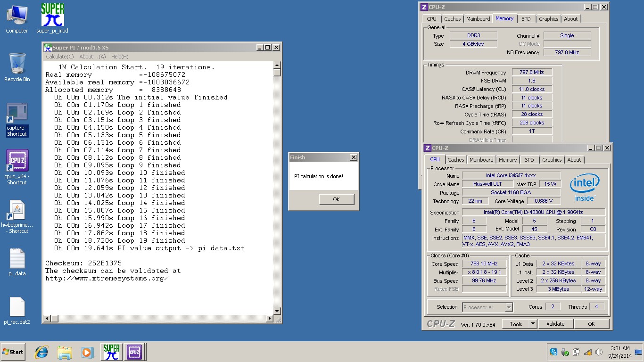Click the network signal tray icon

point(587,352)
